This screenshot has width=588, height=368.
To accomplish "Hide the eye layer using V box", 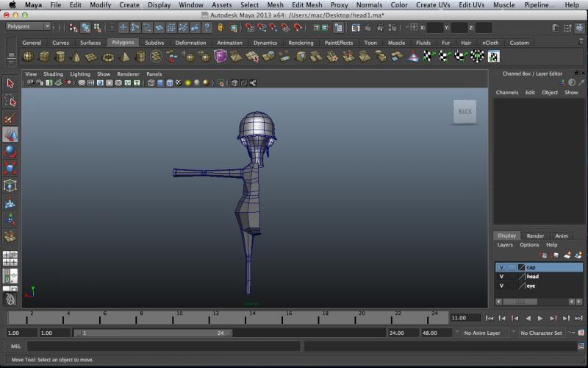I will click(x=501, y=286).
